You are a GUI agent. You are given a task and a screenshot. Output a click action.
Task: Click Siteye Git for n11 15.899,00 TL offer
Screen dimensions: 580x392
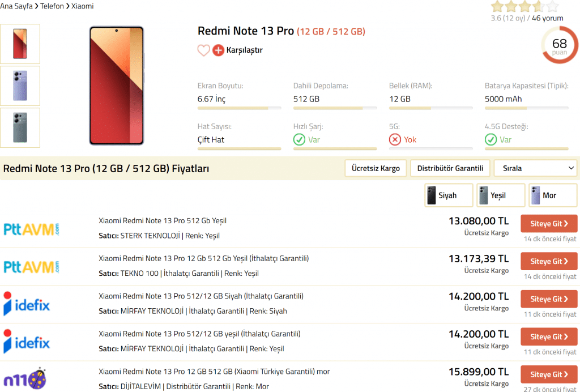point(548,374)
